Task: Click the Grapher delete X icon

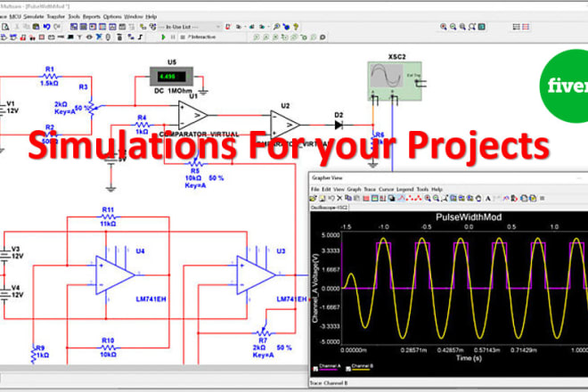Action: [x=339, y=198]
